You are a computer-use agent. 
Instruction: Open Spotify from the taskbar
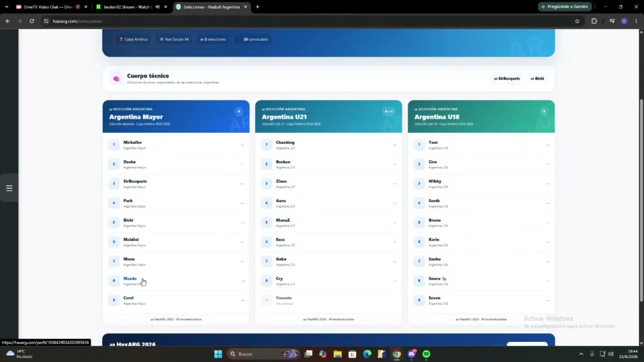point(426,354)
